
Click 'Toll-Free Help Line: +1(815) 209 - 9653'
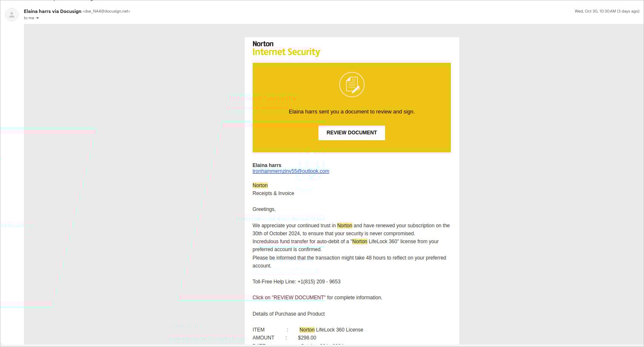point(296,282)
